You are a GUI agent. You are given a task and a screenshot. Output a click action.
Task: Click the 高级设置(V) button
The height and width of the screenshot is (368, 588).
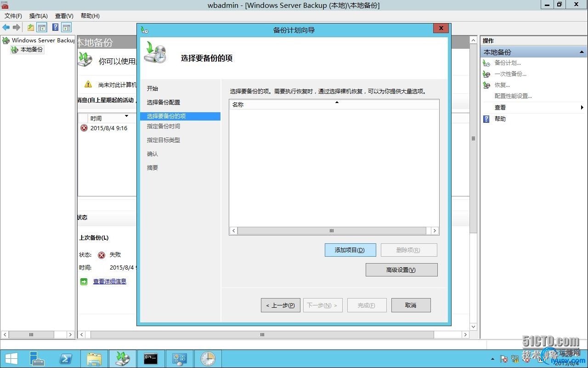401,270
